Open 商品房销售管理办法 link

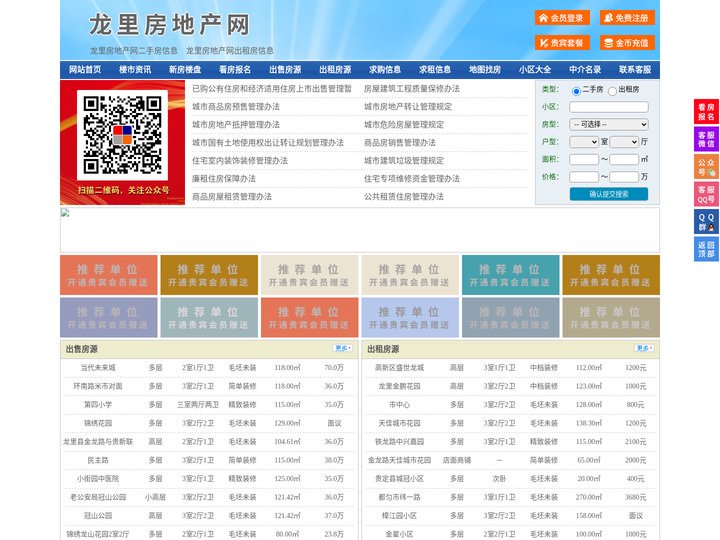[400, 142]
